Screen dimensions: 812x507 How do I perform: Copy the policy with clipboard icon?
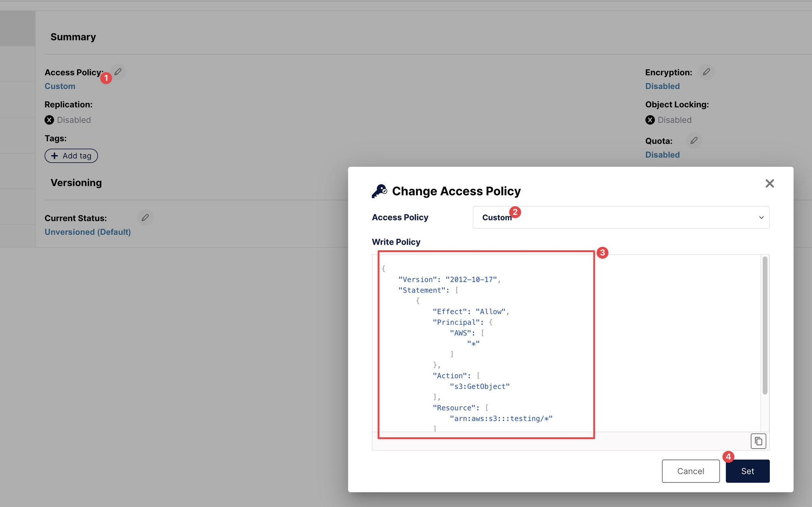758,441
